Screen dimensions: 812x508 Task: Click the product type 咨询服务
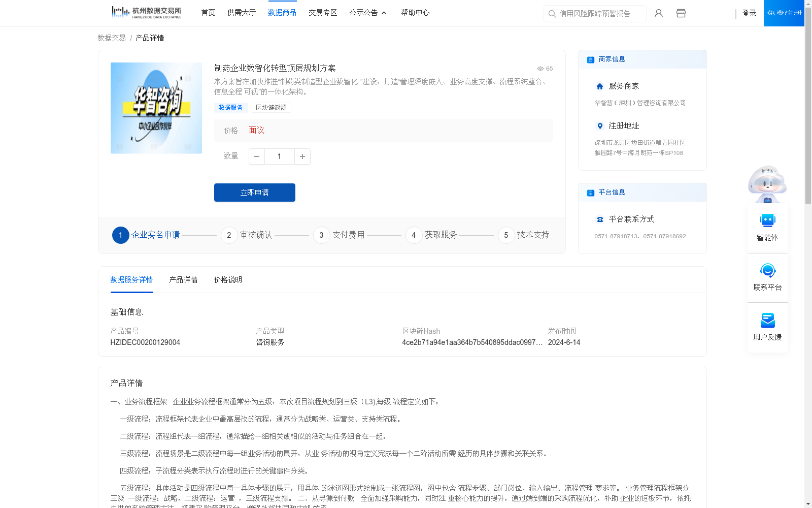(270, 342)
